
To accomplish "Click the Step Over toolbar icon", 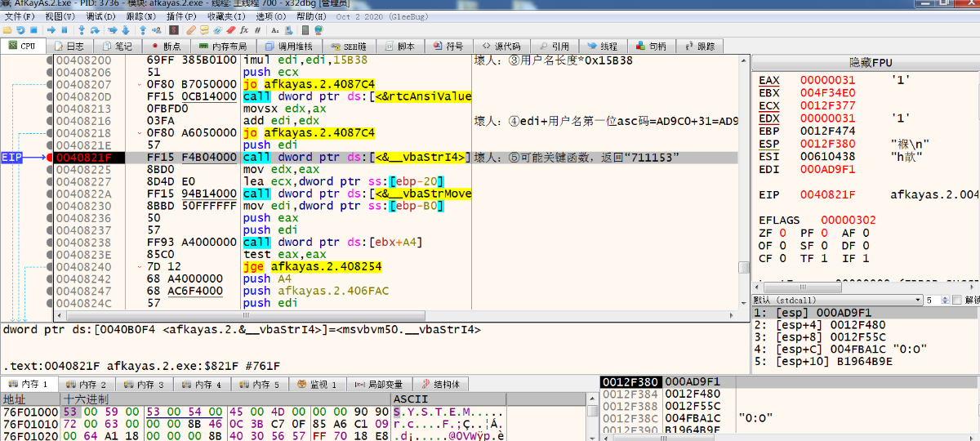I will [x=95, y=29].
